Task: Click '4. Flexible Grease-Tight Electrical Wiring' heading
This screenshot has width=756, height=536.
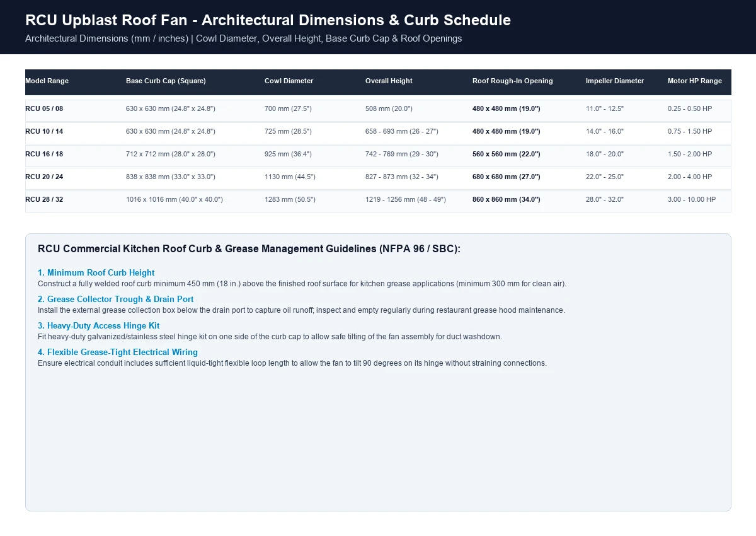Action: pyautogui.click(x=118, y=352)
